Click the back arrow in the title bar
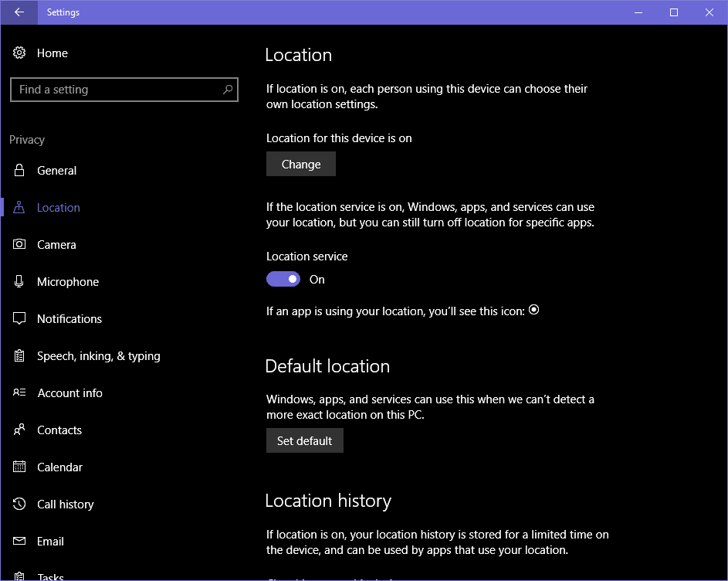728x581 pixels. (x=18, y=12)
